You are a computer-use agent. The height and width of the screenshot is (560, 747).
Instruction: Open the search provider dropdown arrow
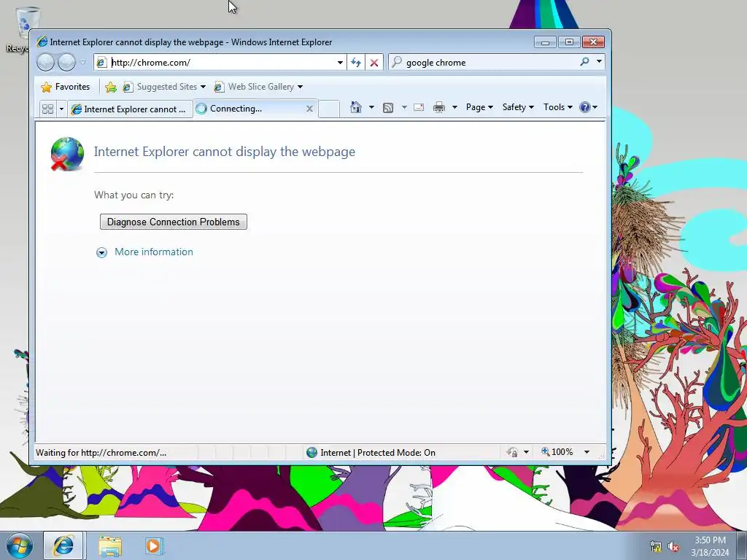[x=599, y=62]
